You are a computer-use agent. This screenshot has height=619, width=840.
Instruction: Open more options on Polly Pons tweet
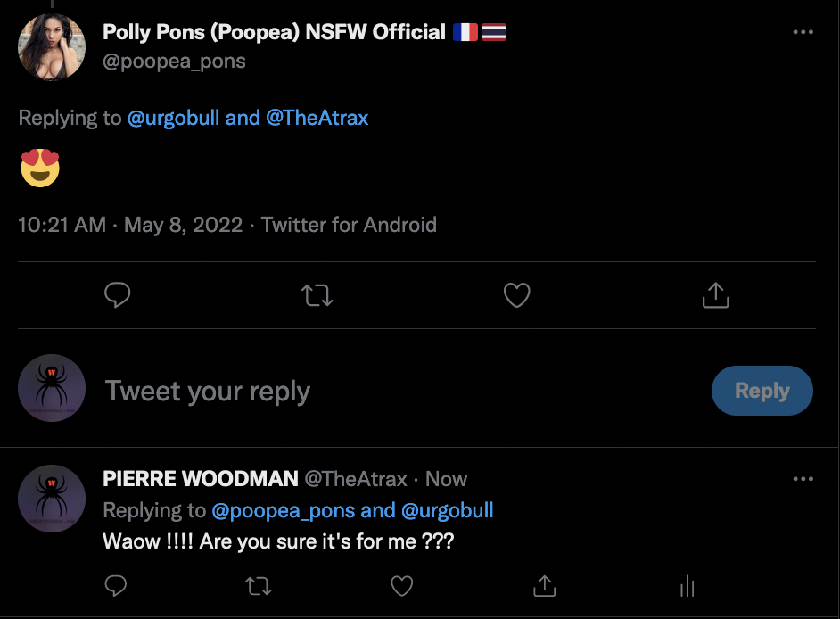click(x=803, y=33)
